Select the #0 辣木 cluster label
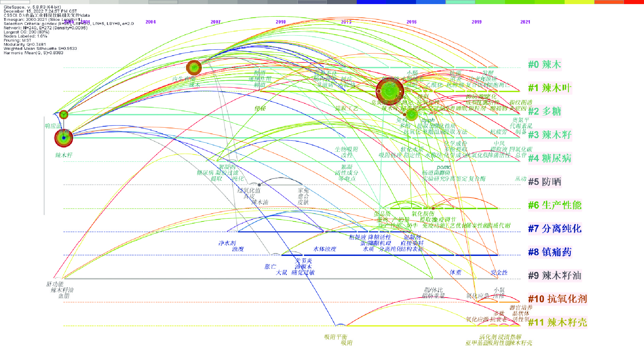The width and height of the screenshot is (644, 346). (x=544, y=64)
